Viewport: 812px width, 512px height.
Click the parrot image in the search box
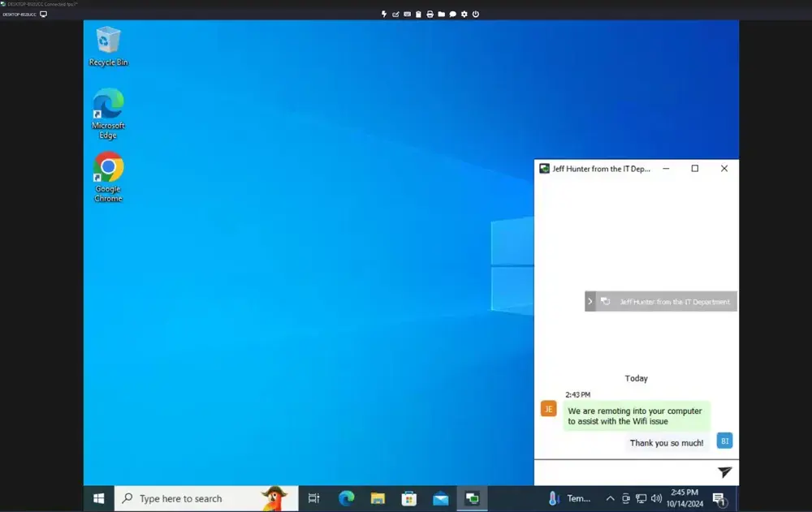point(274,498)
